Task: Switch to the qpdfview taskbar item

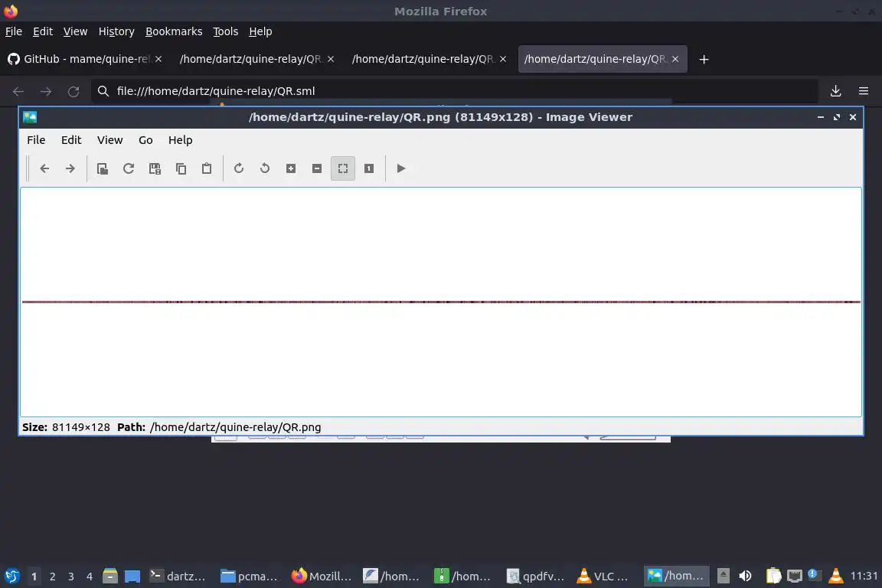Action: [x=535, y=577]
